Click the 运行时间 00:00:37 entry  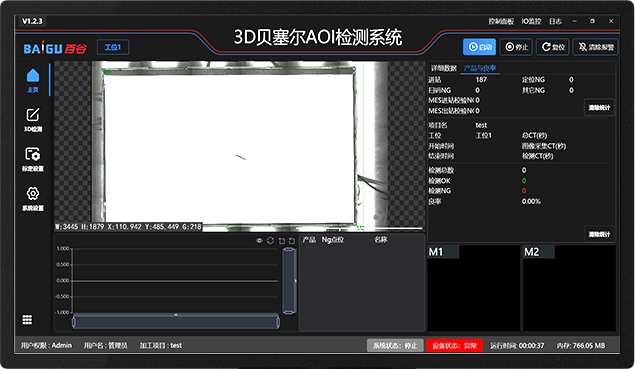pyautogui.click(x=517, y=346)
